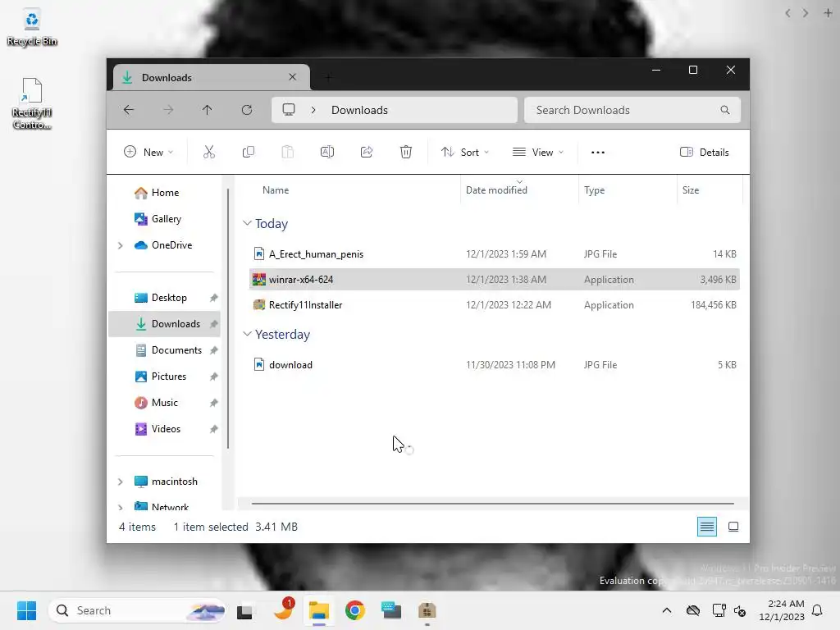
Task: Click the Rectify11 Control shortcut on desktop
Action: tap(32, 104)
